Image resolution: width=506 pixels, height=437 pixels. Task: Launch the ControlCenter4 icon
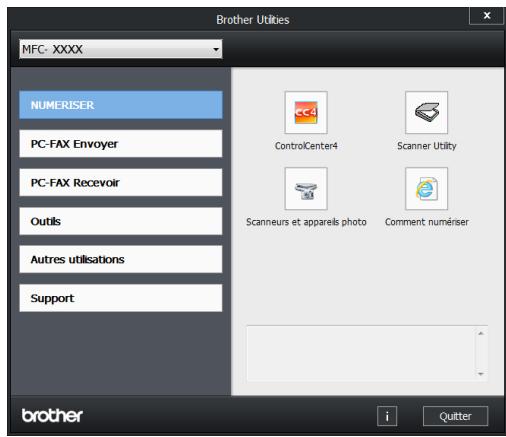click(306, 113)
